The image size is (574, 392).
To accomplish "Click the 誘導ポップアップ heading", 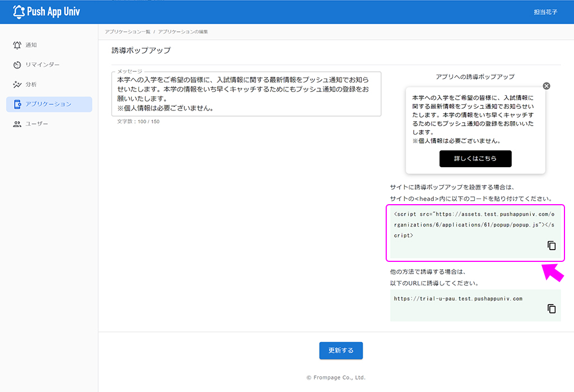I will tap(141, 50).
